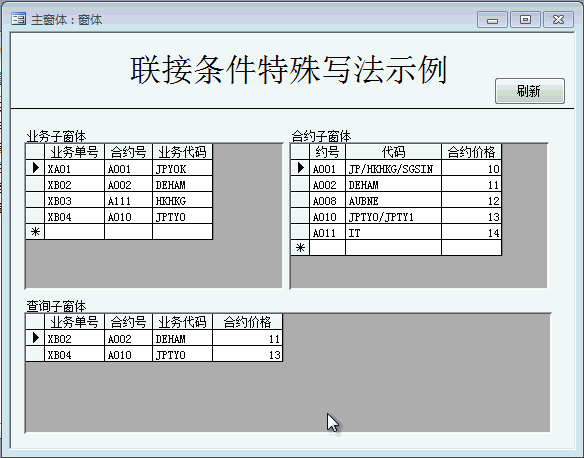Select the JPYOK business code cell
Image resolution: width=584 pixels, height=458 pixels.
coord(182,168)
